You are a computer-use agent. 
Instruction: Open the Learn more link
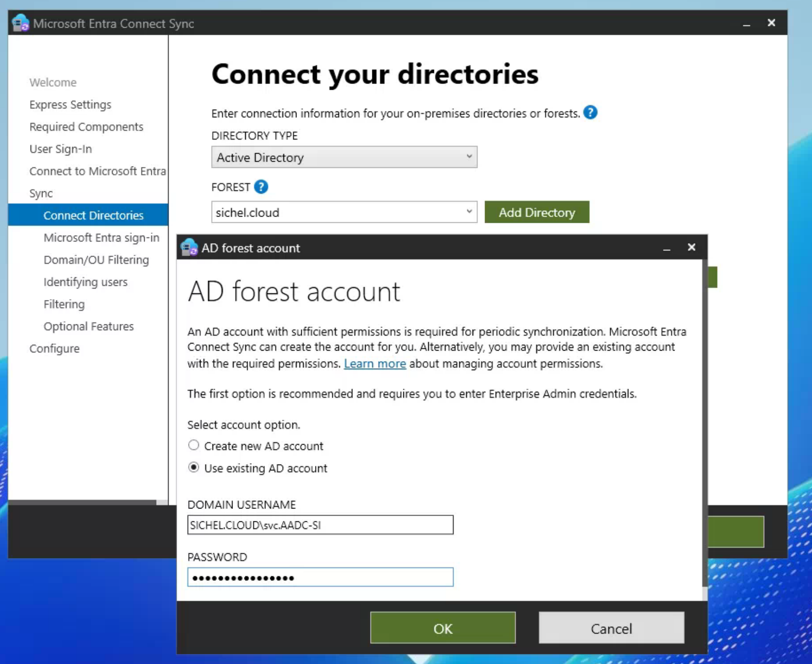coord(375,363)
